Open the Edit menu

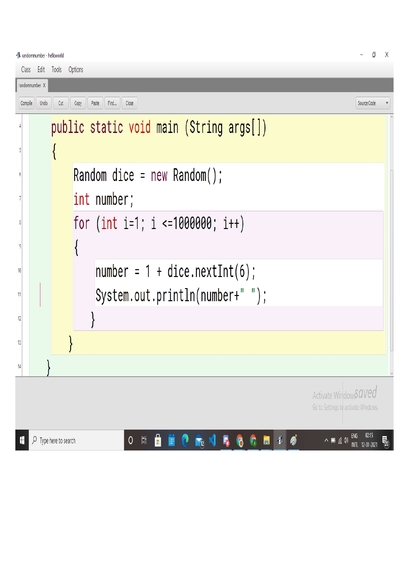pos(41,69)
